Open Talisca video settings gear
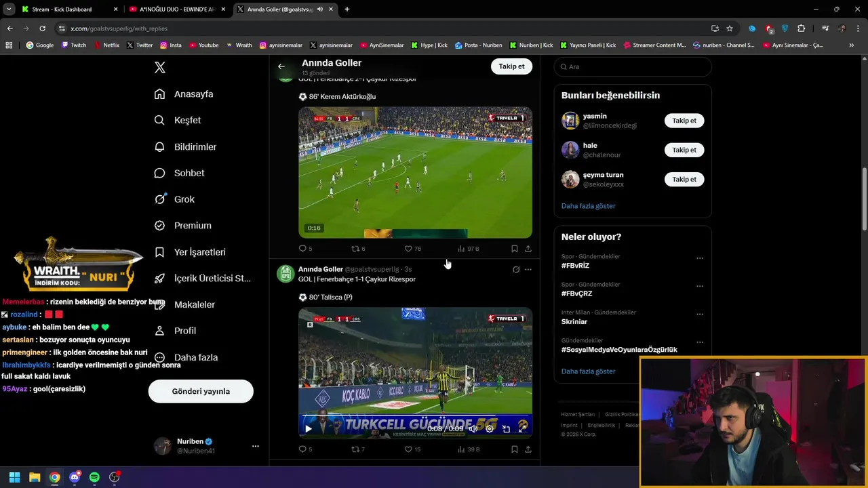868x488 pixels. (490, 428)
